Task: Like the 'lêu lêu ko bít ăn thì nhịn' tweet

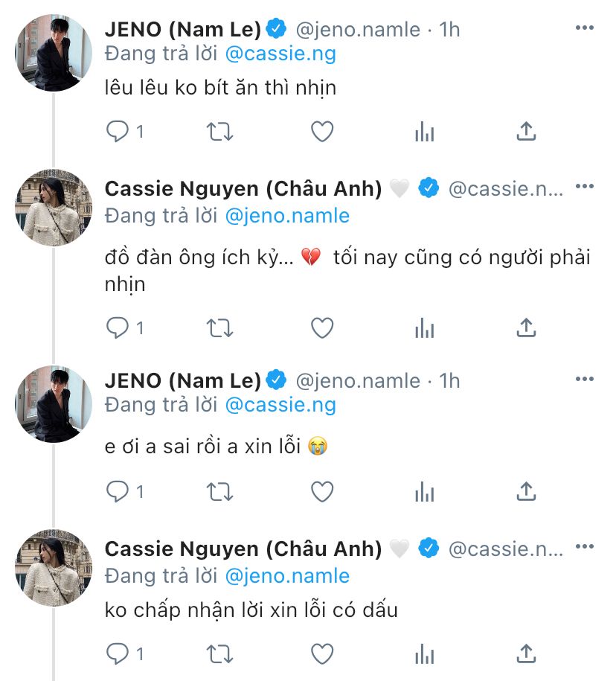Action: pos(321,132)
